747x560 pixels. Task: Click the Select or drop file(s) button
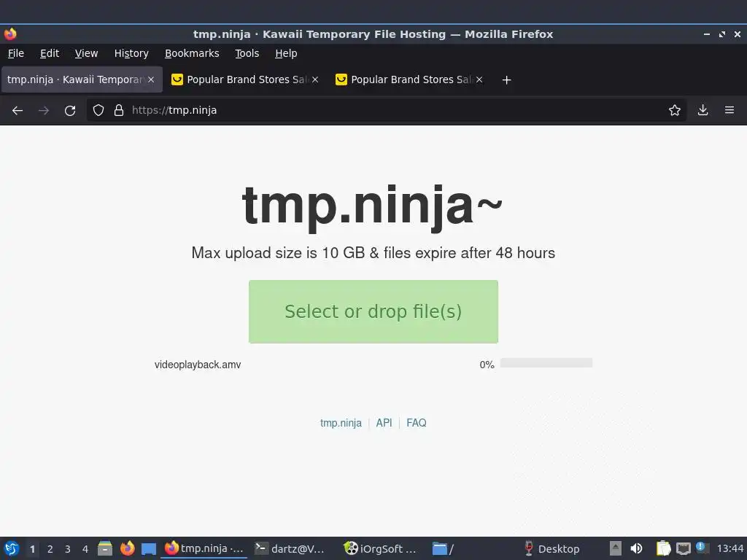click(373, 311)
